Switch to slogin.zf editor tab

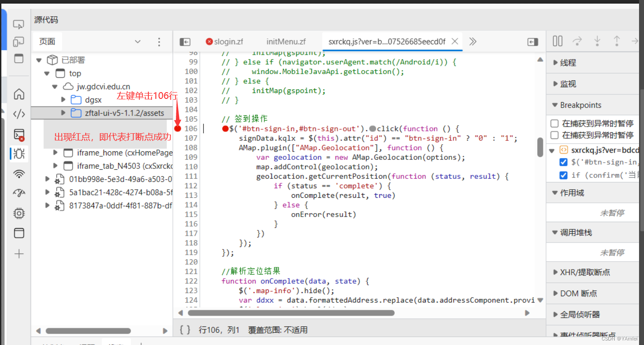pyautogui.click(x=225, y=42)
